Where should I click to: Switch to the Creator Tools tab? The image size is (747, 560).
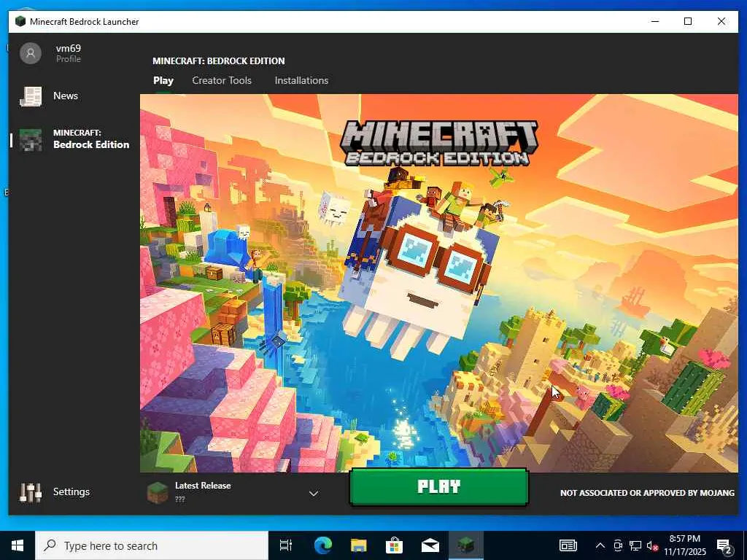click(222, 80)
